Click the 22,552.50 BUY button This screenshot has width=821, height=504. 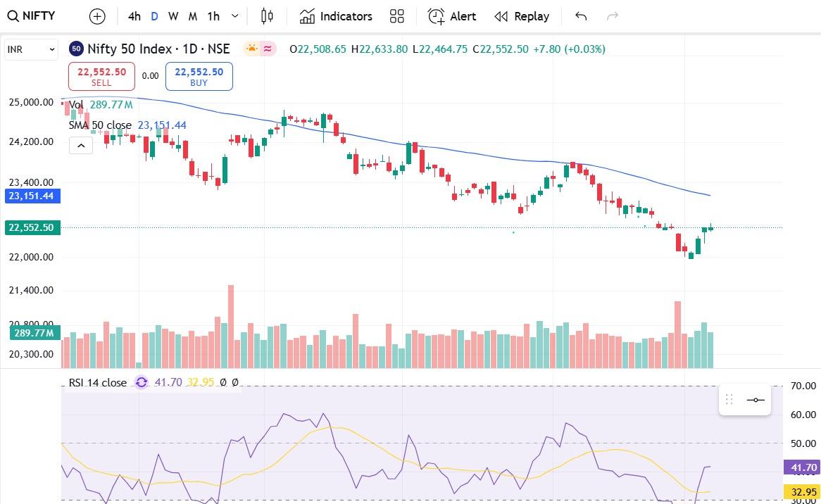point(199,77)
